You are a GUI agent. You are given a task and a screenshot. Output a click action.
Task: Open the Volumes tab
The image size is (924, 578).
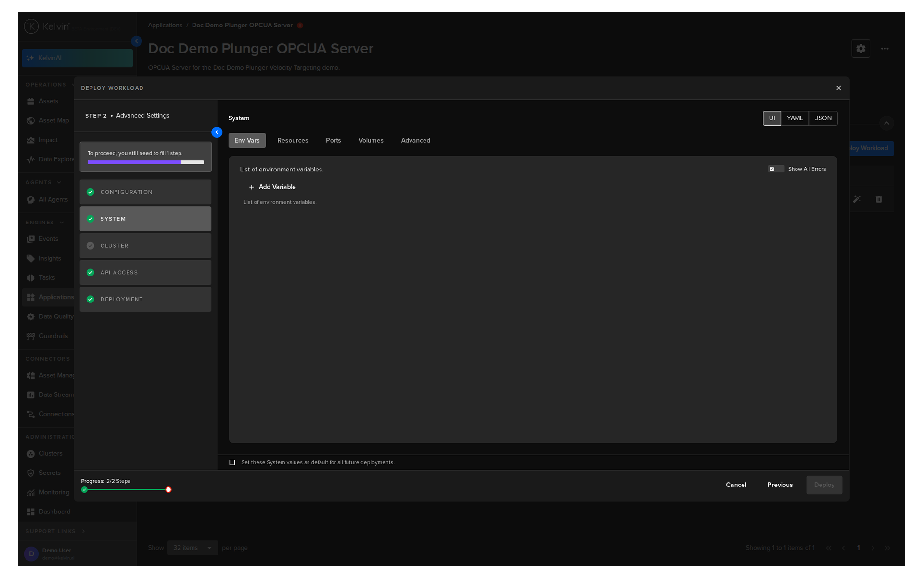(x=371, y=141)
